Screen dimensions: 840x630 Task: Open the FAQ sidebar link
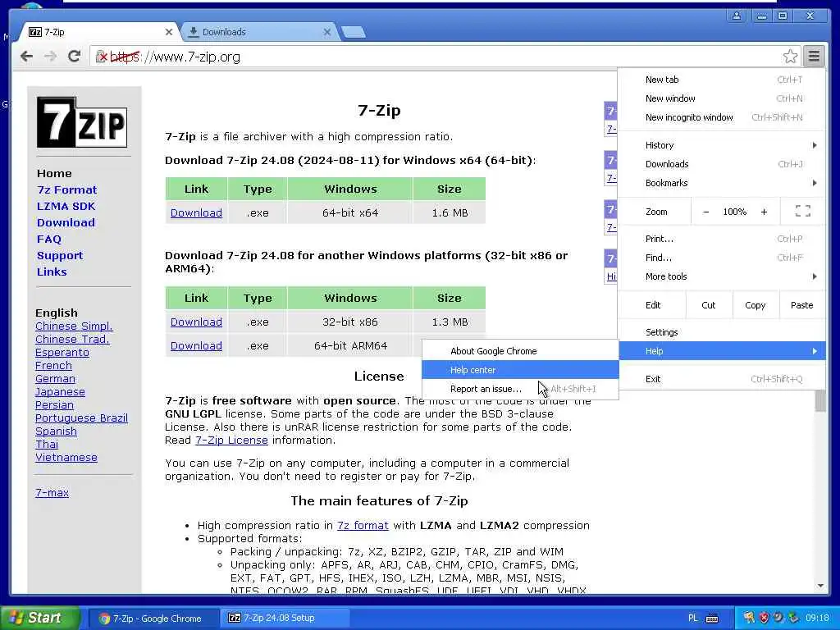tap(48, 239)
